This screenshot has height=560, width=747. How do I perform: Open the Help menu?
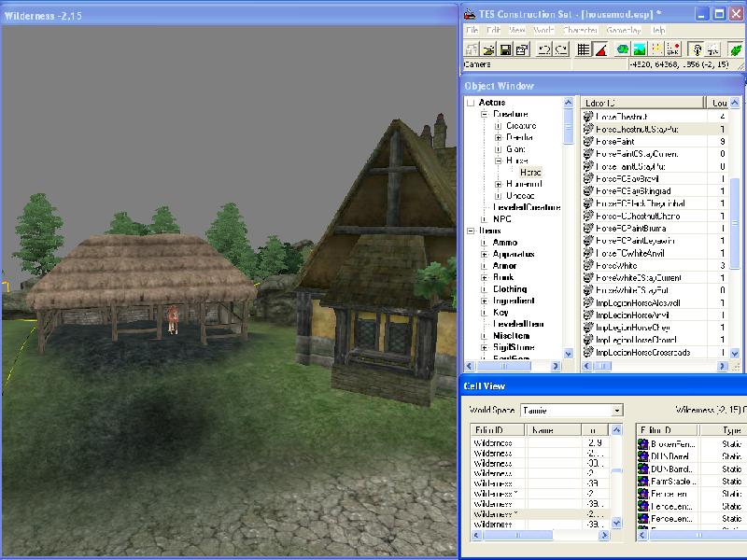(x=658, y=30)
